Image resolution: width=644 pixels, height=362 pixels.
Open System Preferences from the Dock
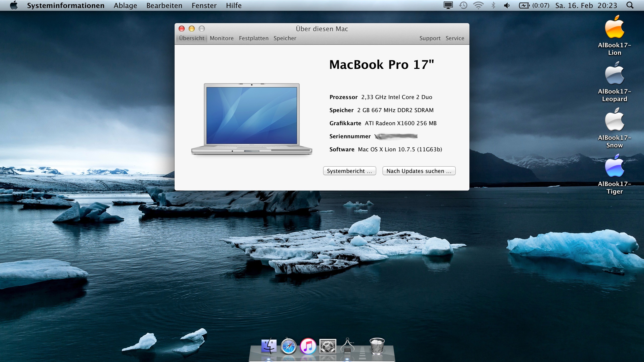pos(328,346)
